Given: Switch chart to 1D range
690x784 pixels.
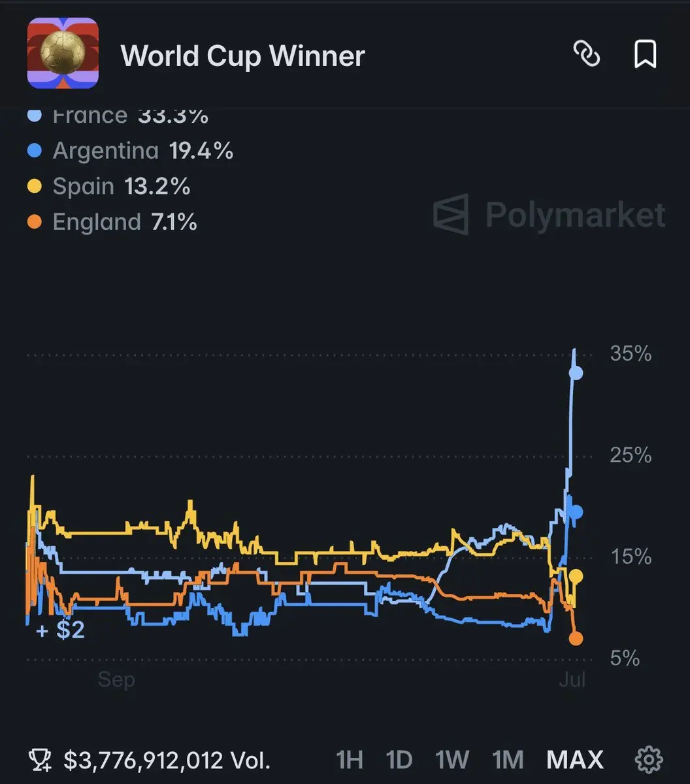Looking at the screenshot, I should (x=399, y=760).
